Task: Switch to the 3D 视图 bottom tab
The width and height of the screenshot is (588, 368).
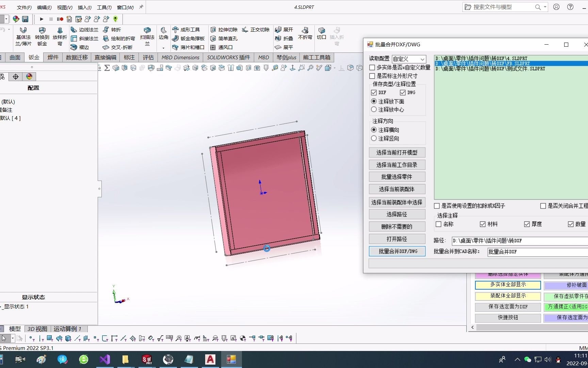Action: [37, 329]
